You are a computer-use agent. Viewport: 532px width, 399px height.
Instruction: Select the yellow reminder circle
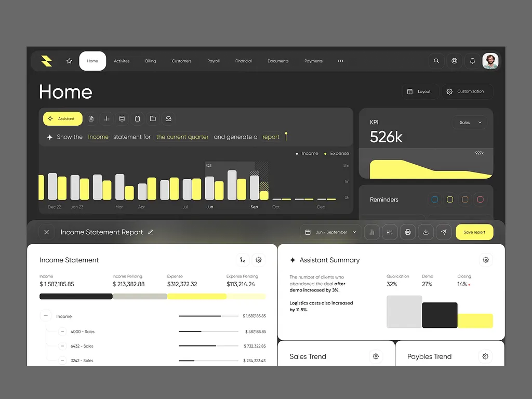[450, 199]
